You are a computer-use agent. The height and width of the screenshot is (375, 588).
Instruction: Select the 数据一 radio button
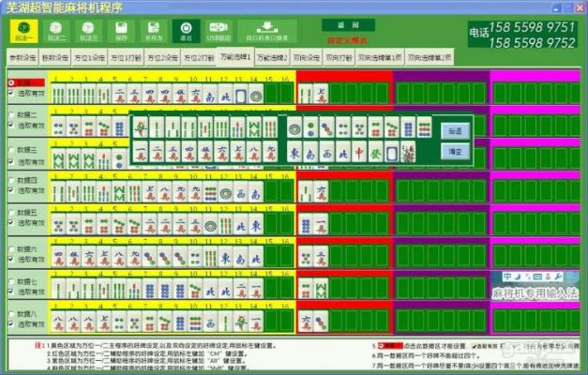coord(11,82)
